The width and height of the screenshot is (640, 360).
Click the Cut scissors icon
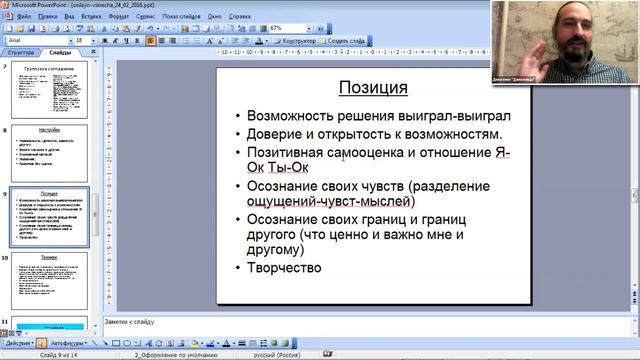(x=104, y=29)
